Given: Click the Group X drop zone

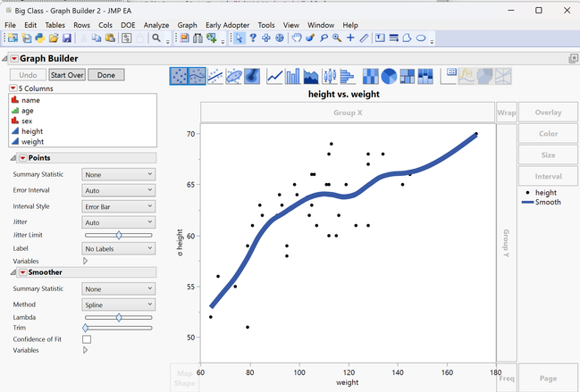Looking at the screenshot, I should coord(348,113).
